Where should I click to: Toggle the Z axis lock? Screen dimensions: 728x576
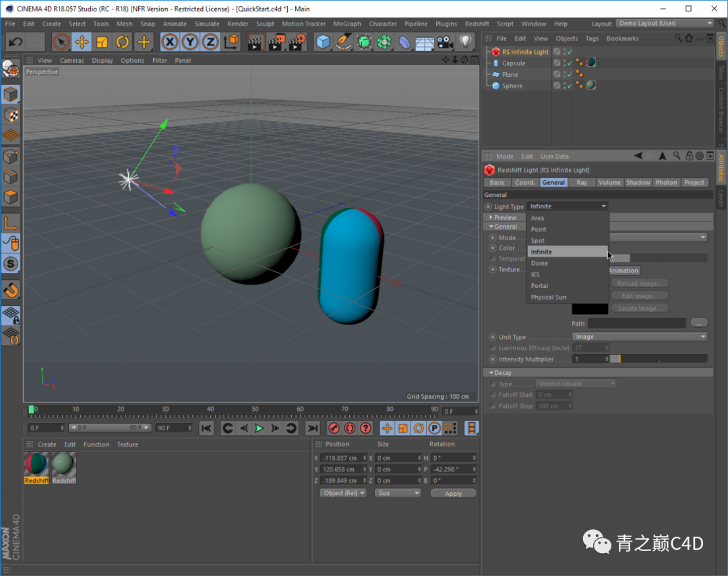click(x=210, y=42)
